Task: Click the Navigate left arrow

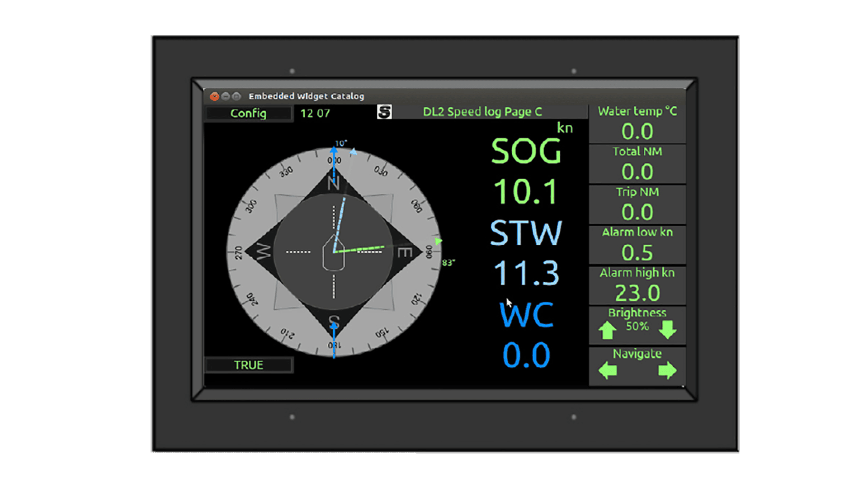Action: coord(608,371)
